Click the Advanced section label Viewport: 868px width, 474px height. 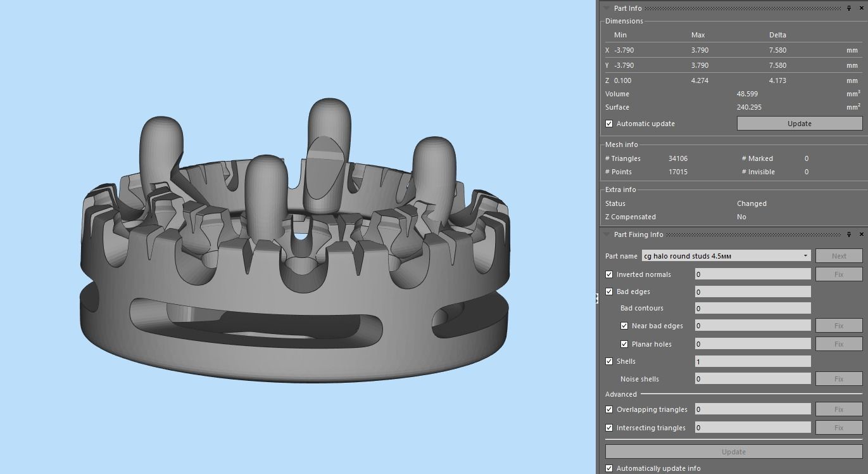pyautogui.click(x=621, y=394)
